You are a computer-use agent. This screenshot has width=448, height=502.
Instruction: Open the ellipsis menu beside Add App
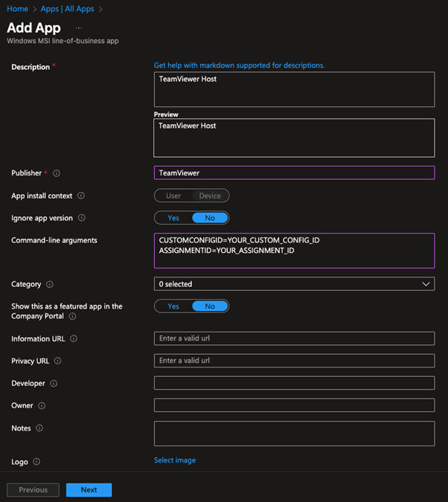79,28
